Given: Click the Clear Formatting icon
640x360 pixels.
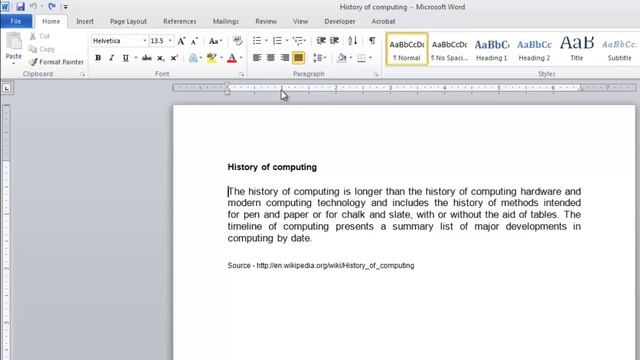Looking at the screenshot, I should (237, 40).
